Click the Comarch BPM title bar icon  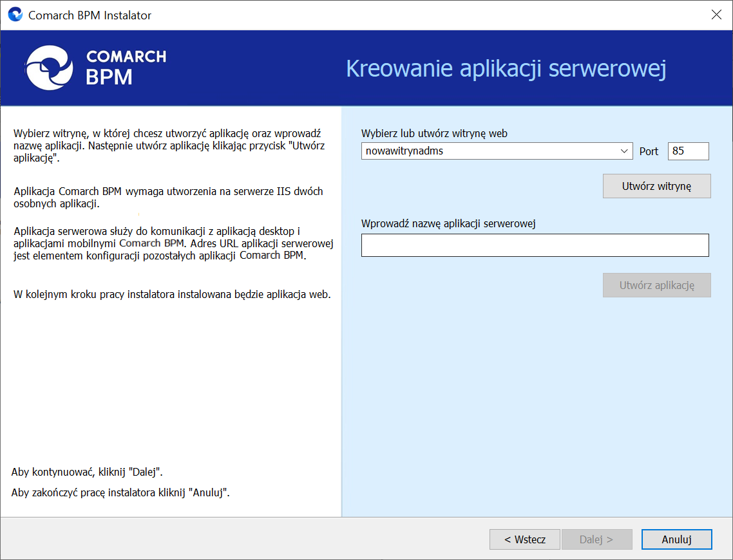15,15
